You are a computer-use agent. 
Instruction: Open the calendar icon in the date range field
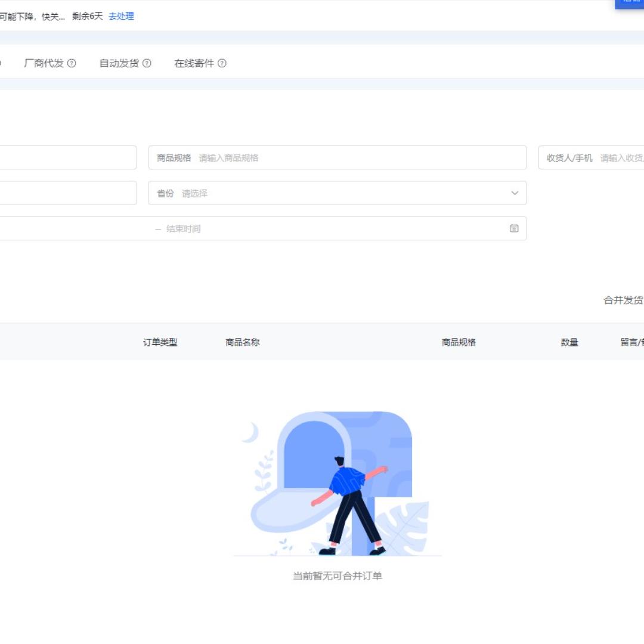(514, 228)
